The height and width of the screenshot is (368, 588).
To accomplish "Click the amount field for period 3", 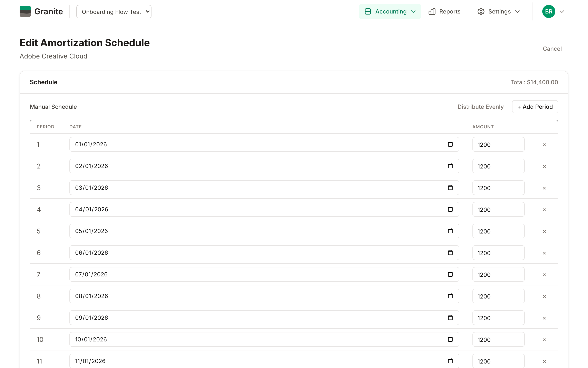I will click(x=498, y=188).
